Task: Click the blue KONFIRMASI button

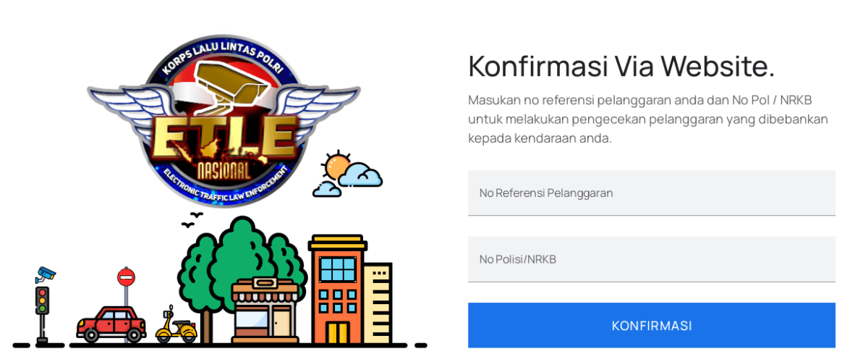Action: point(652,325)
